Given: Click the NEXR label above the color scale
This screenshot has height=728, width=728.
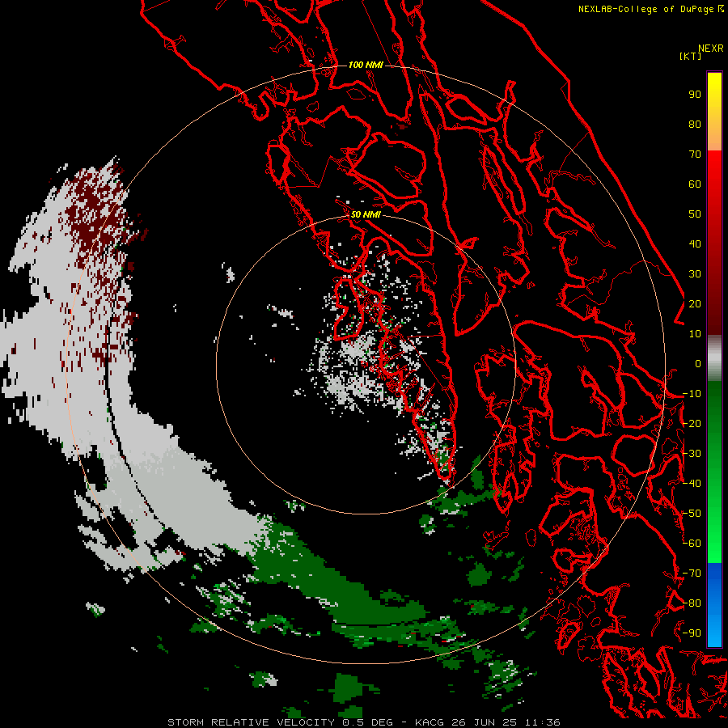Looking at the screenshot, I should click(710, 49).
